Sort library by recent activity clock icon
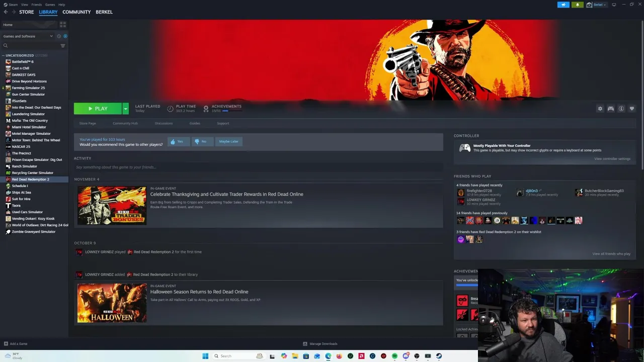 click(58, 36)
